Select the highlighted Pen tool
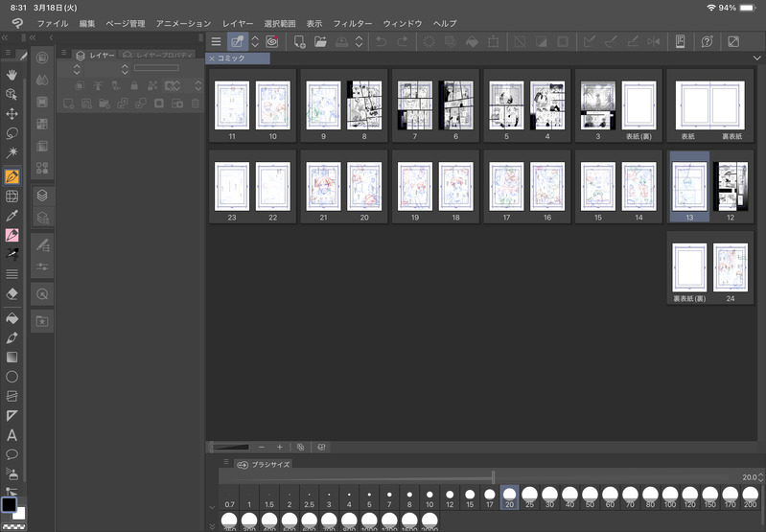766x532 pixels. point(12,176)
